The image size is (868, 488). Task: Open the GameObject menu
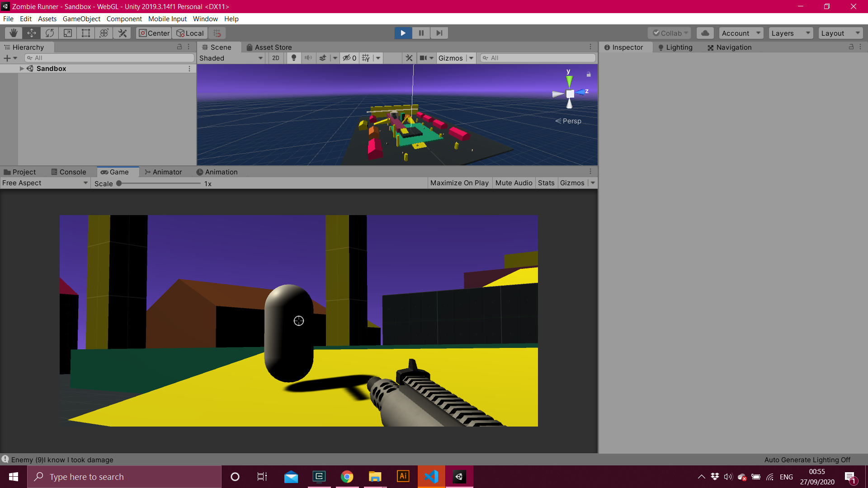(81, 19)
